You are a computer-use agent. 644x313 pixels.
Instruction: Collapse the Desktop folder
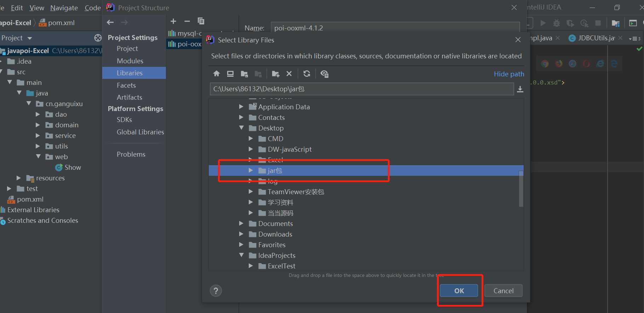(241, 128)
